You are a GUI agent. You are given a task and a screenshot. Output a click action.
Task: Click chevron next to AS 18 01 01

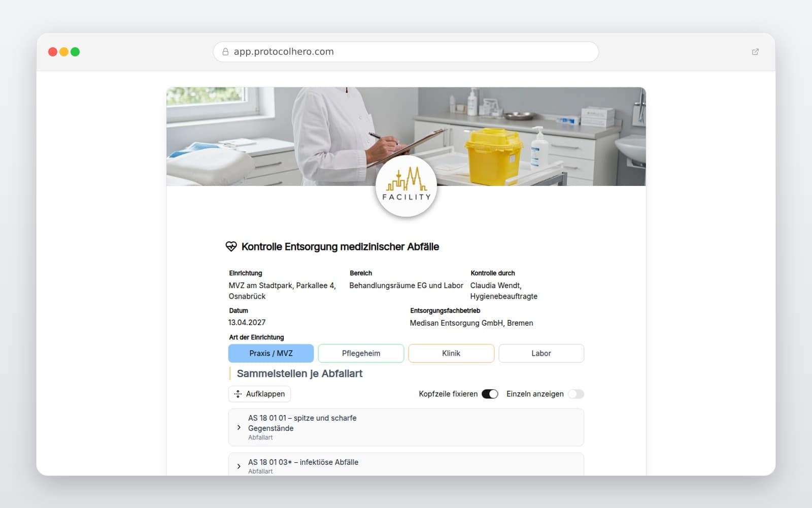click(239, 427)
